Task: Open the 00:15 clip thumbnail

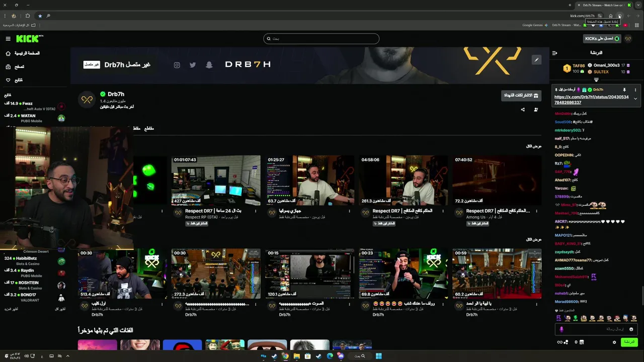Action: 309,274
